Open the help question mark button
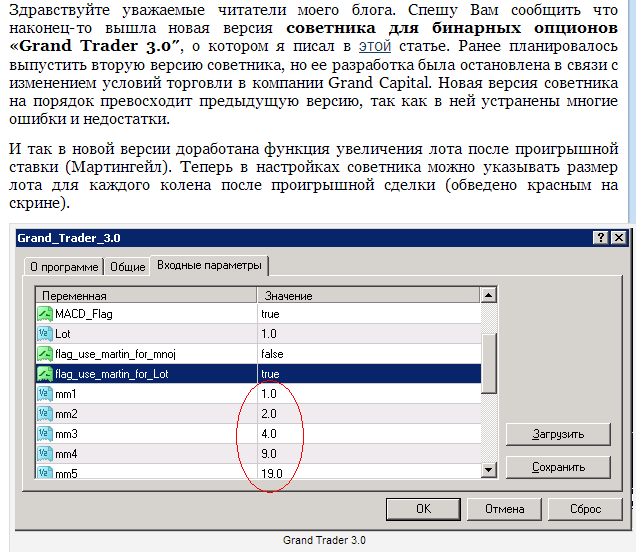This screenshot has width=636, height=552. click(x=601, y=238)
